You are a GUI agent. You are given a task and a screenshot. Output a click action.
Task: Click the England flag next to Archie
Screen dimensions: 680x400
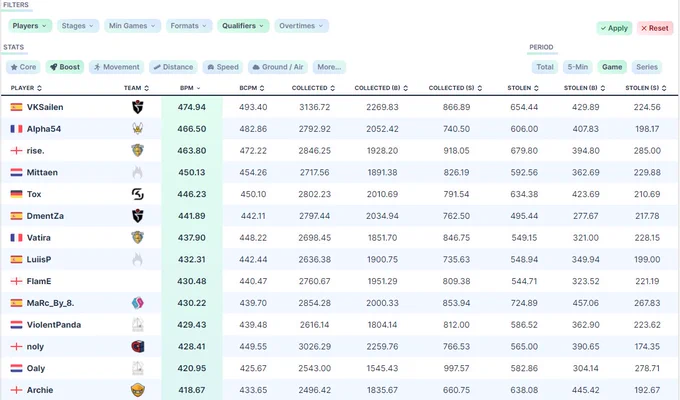[16, 390]
